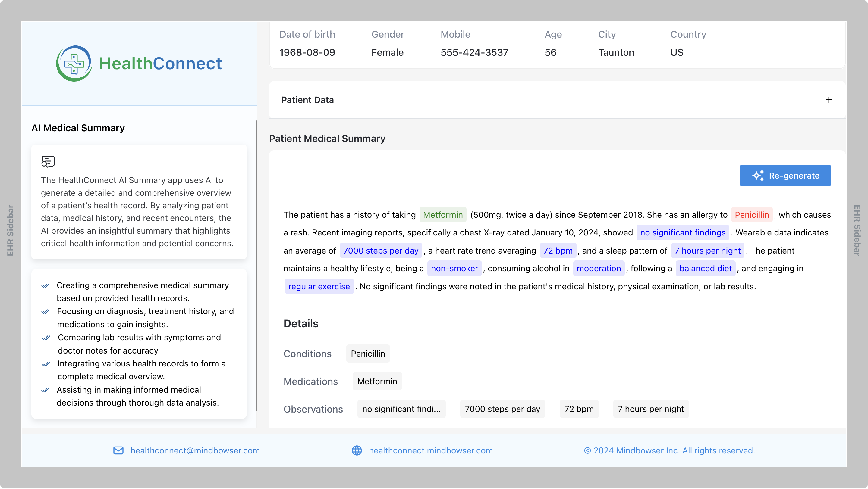The width and height of the screenshot is (868, 489).
Task: Click the globe icon in footer
Action: (x=357, y=450)
